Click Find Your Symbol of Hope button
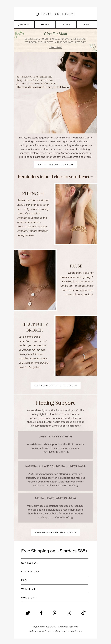 55,164
